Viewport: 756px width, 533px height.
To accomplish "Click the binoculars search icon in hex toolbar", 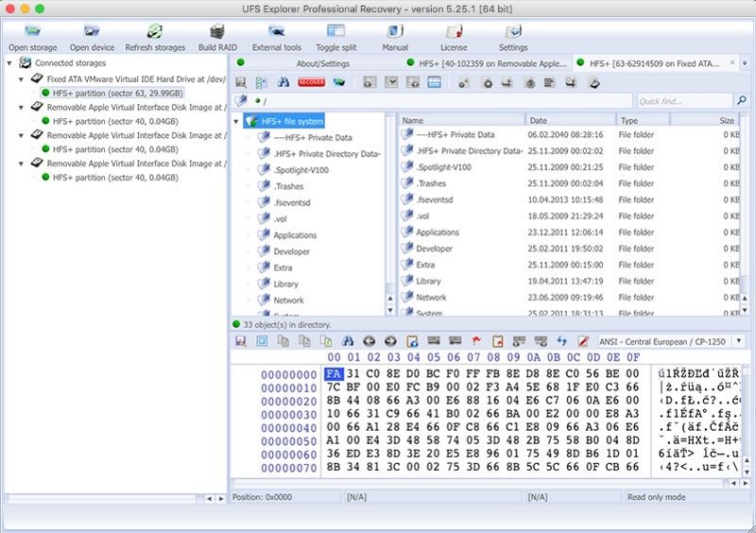I will (x=348, y=341).
